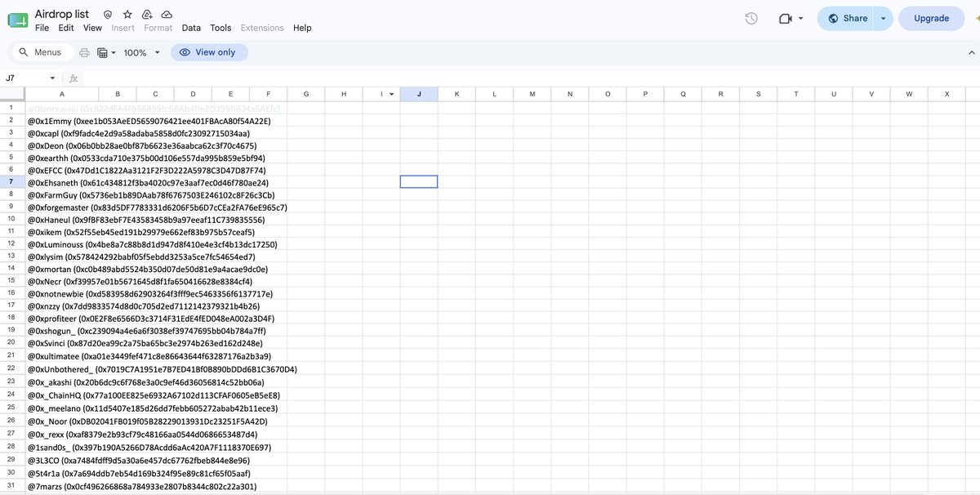Open the Edit menu
Screen dimensions: 980x495
coord(66,28)
